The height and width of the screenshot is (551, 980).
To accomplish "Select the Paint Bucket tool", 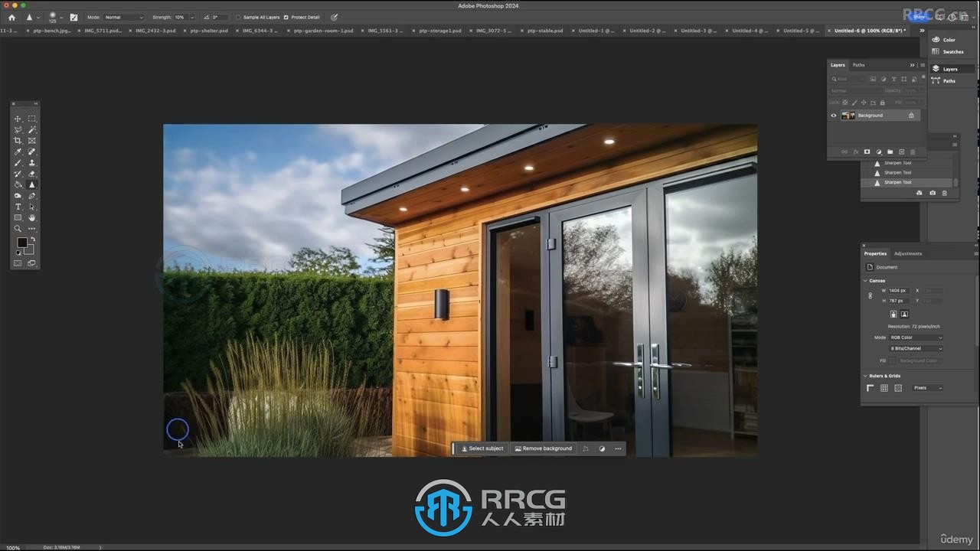I will click(x=18, y=184).
